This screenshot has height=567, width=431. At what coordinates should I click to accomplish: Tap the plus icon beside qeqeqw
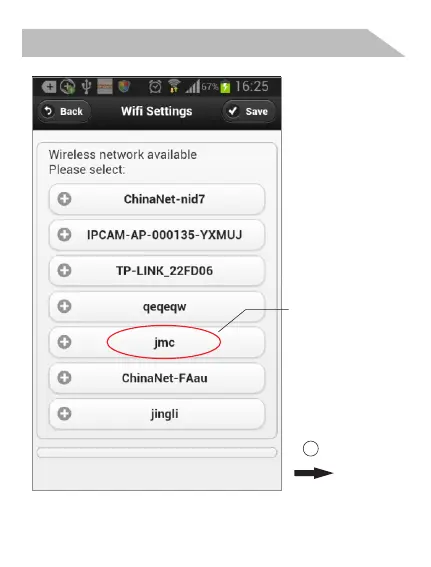click(64, 306)
